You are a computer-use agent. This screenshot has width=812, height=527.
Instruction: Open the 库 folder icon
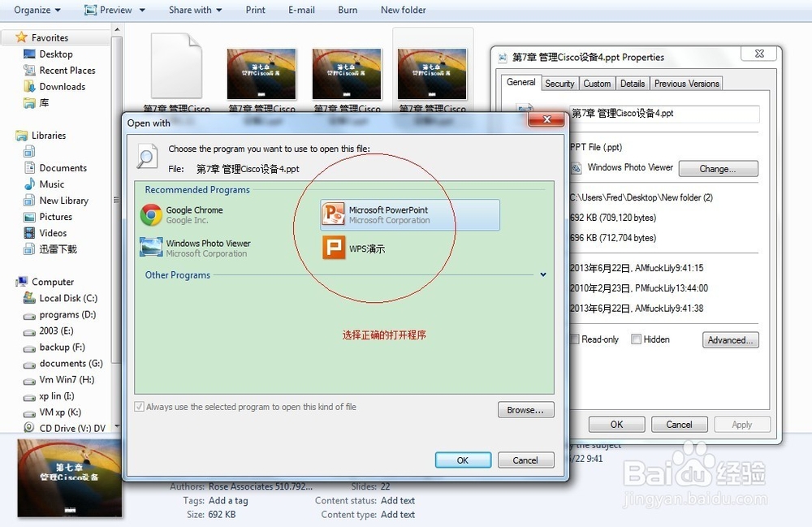point(29,103)
